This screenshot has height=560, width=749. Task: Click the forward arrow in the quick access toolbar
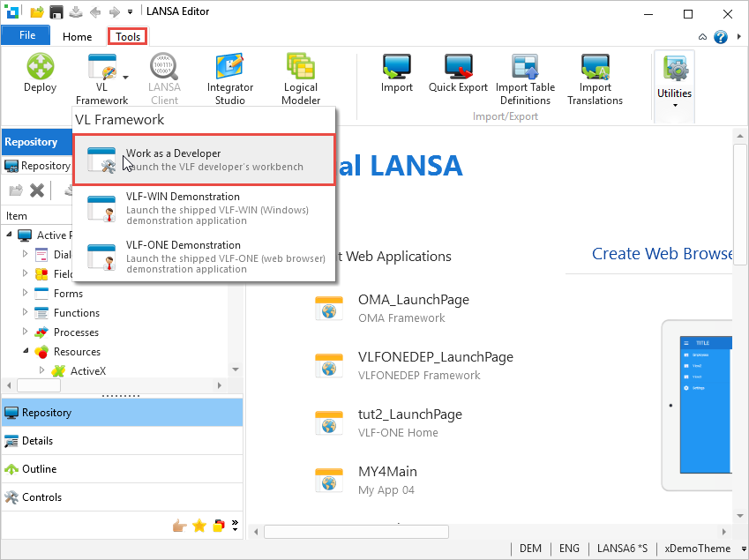pos(114,12)
